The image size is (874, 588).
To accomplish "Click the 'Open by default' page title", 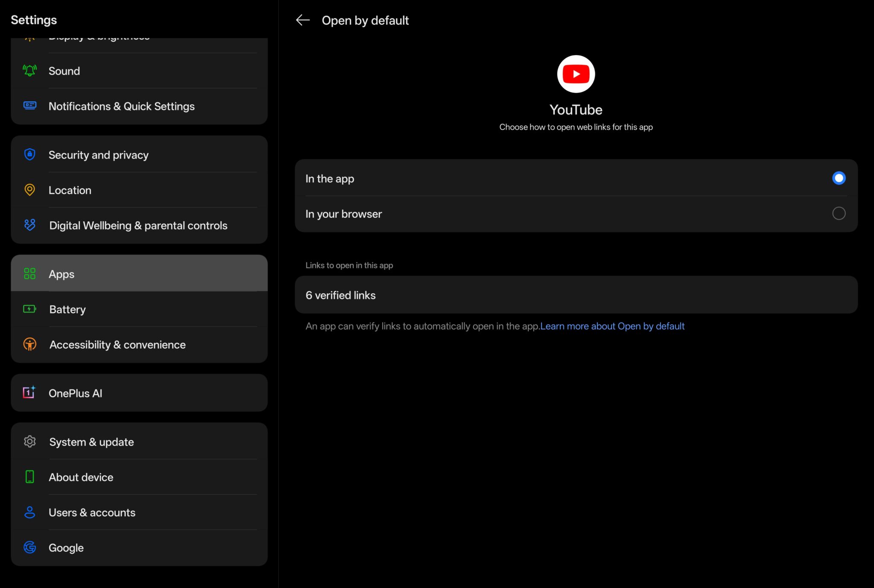I will [x=365, y=20].
